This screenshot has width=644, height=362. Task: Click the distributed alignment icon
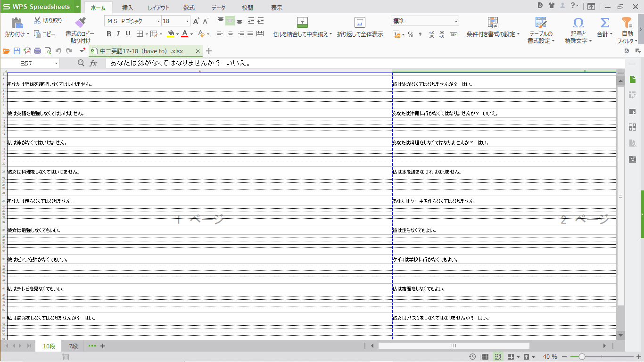260,34
